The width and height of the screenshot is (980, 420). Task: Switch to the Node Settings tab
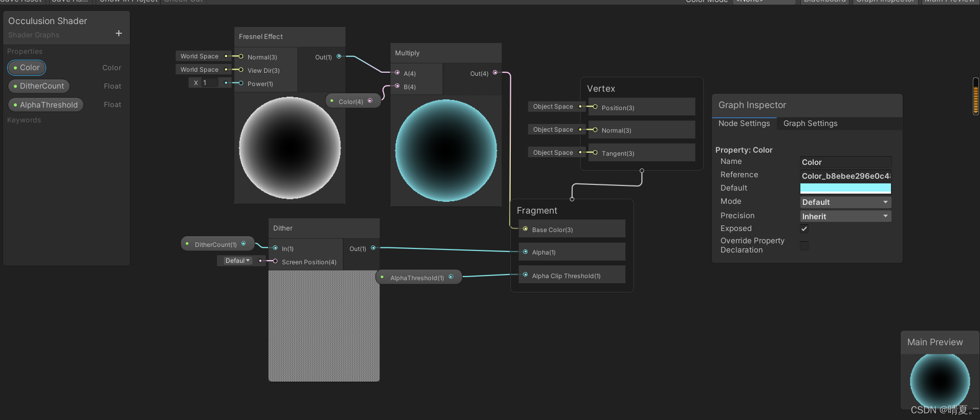[x=744, y=123]
